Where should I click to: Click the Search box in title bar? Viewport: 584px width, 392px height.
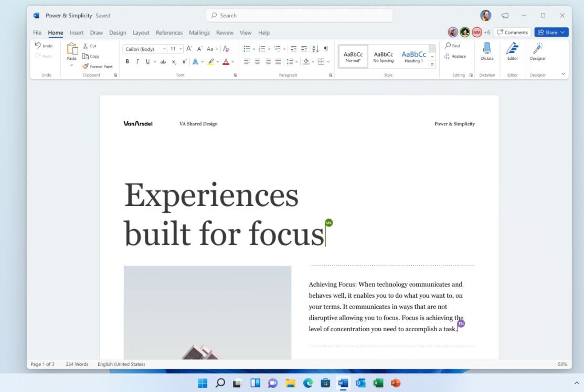click(x=299, y=16)
